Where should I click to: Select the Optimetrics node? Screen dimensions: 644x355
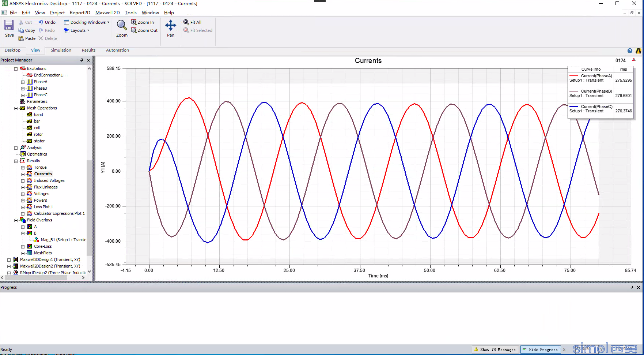point(37,154)
